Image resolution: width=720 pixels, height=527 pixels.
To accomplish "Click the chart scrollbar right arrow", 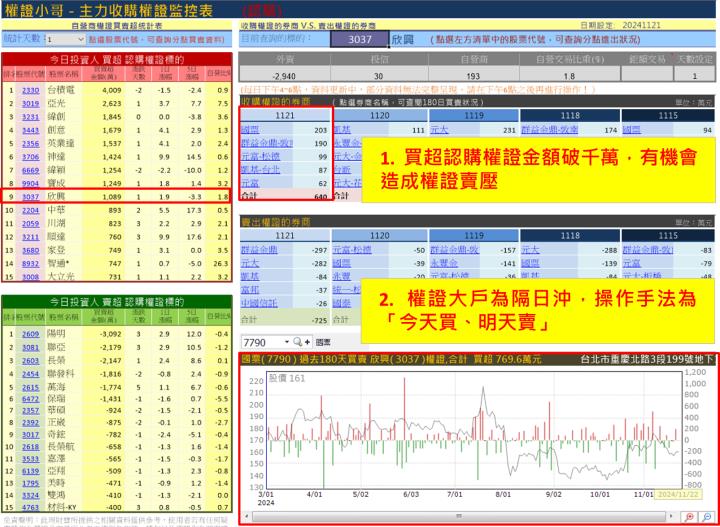I will coord(673,516).
